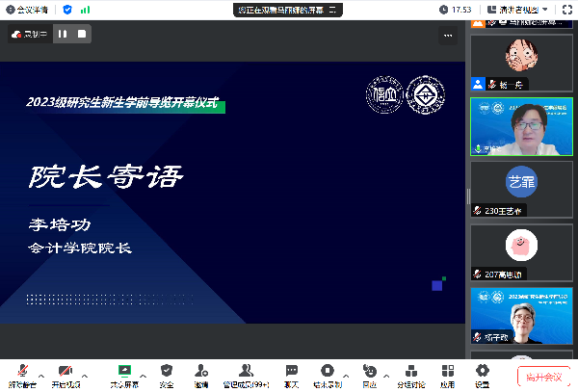Open the Chat panel
This screenshot has height=392, width=578.
click(291, 372)
